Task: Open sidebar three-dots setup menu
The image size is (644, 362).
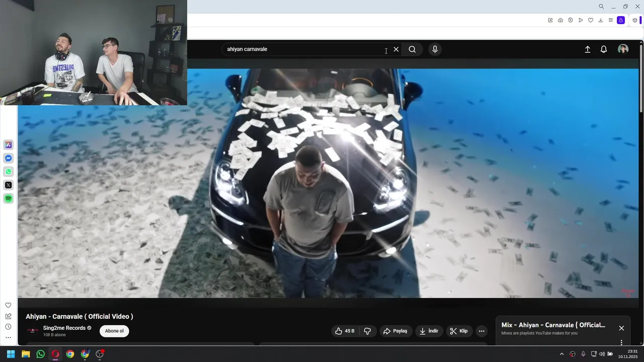Action: point(8,338)
